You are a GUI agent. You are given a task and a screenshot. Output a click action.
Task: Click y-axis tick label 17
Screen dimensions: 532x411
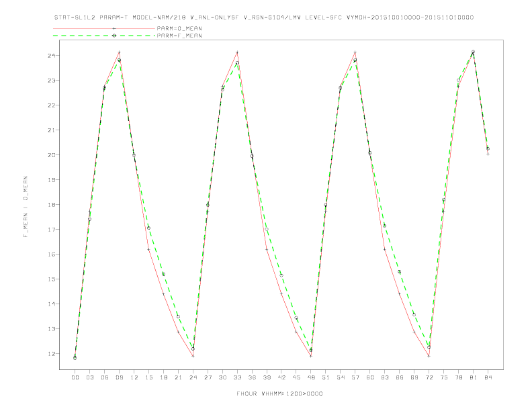(51, 230)
